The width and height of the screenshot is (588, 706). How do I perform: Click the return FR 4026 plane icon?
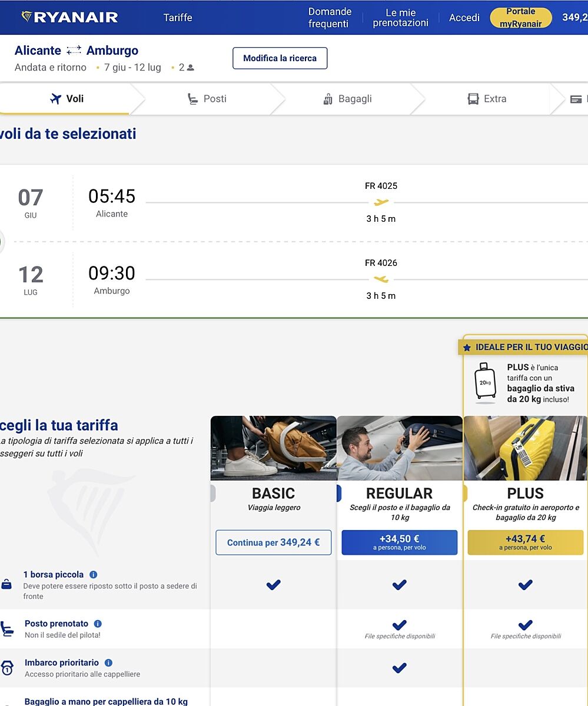381,279
